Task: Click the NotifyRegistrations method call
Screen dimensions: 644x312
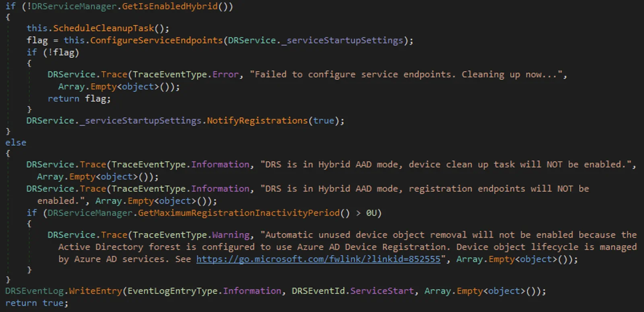Action: [257, 121]
